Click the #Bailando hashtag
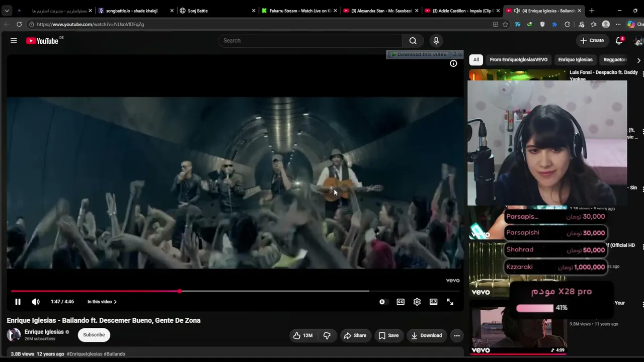 coord(115,354)
